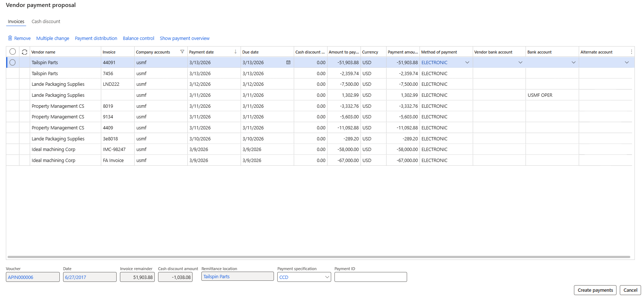Switch to the Cash discount tab
The image size is (644, 298).
click(46, 22)
